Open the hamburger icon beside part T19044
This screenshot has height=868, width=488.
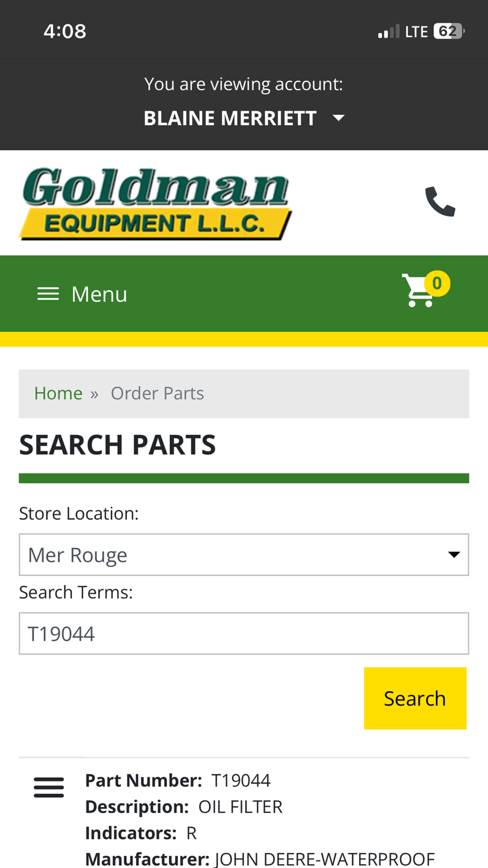coord(49,787)
